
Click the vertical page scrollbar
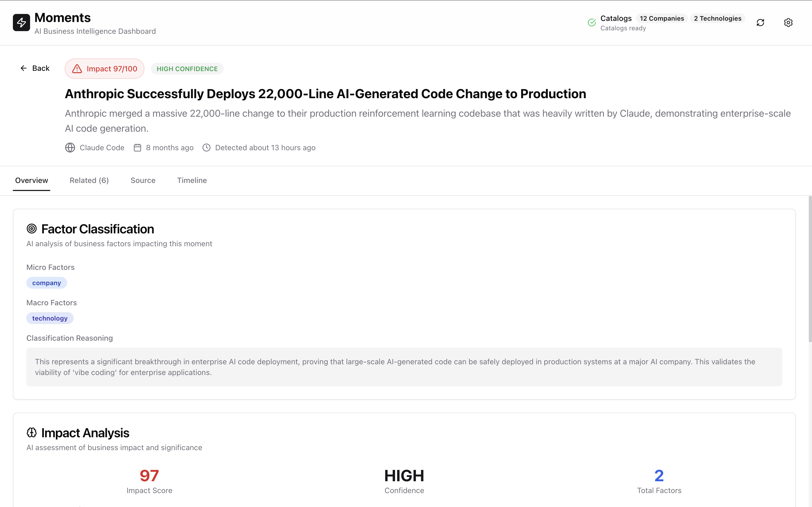(810, 268)
